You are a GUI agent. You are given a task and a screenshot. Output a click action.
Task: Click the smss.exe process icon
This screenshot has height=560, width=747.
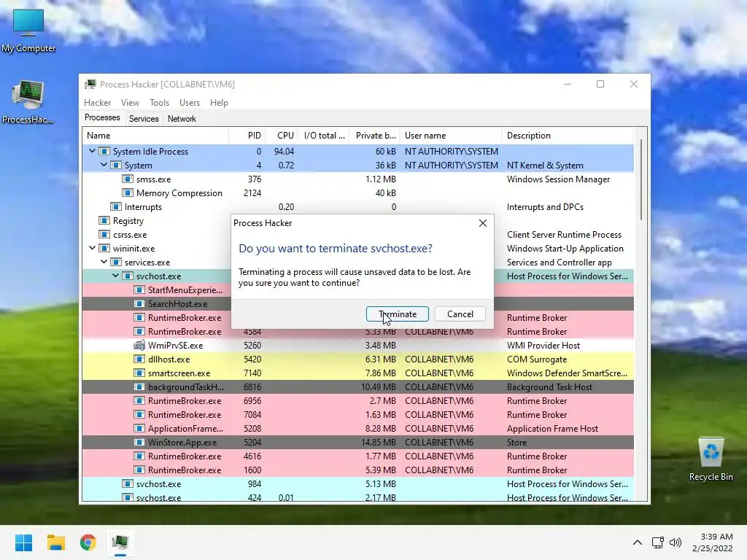127,179
